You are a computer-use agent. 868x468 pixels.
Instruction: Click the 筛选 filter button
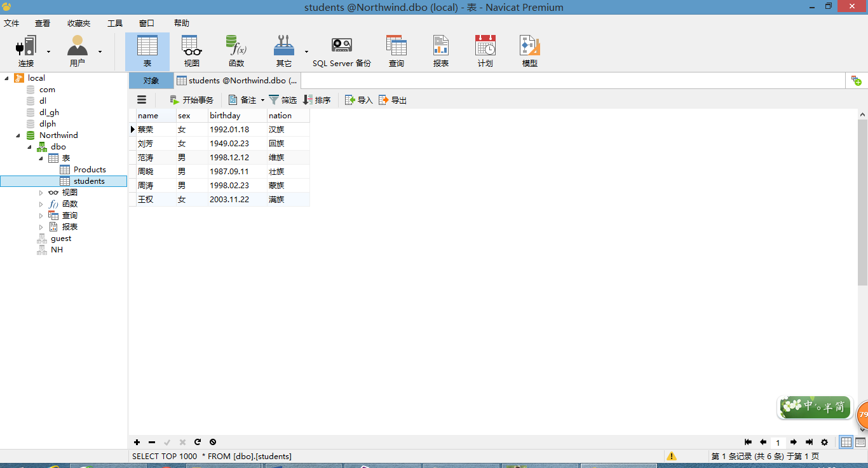coord(283,100)
